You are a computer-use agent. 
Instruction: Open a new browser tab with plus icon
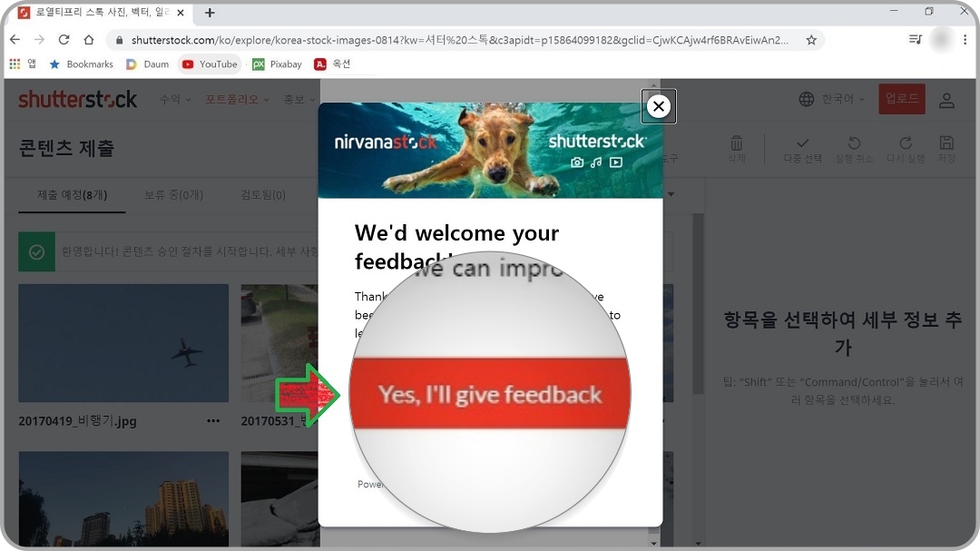click(x=210, y=13)
